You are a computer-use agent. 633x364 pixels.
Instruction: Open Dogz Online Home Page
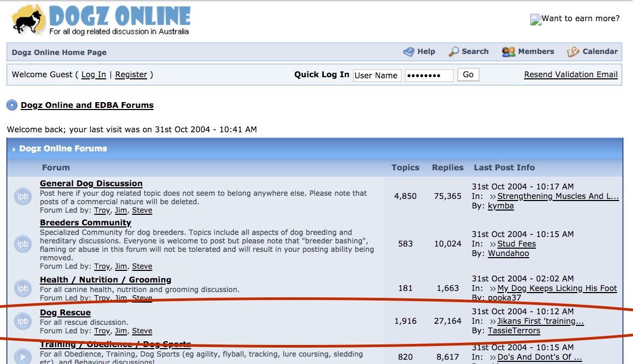[x=59, y=52]
